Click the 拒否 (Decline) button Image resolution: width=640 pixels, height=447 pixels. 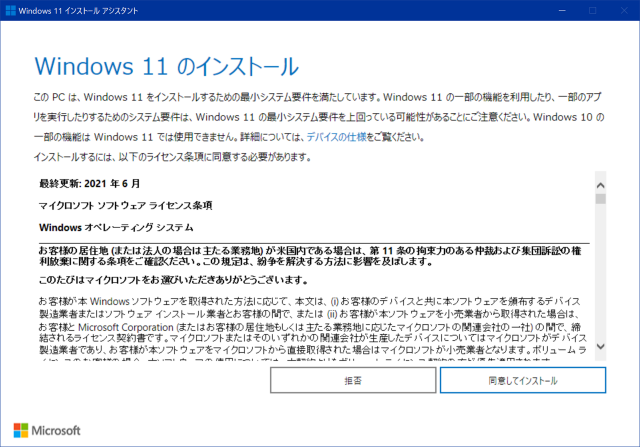pyautogui.click(x=353, y=380)
